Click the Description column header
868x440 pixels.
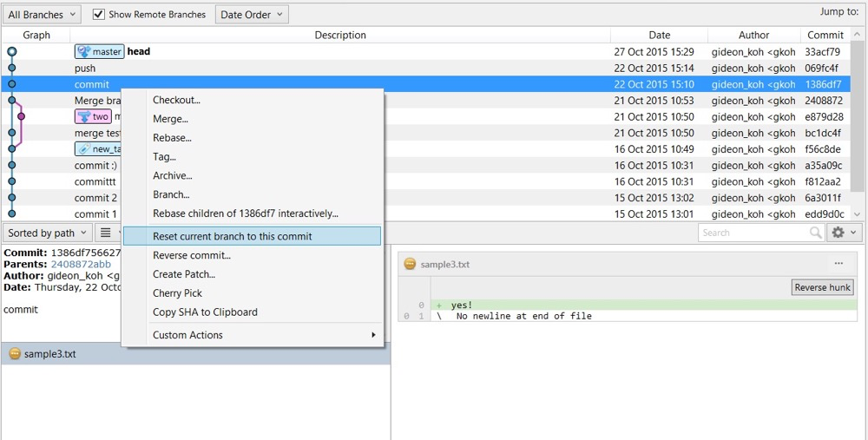coord(340,35)
